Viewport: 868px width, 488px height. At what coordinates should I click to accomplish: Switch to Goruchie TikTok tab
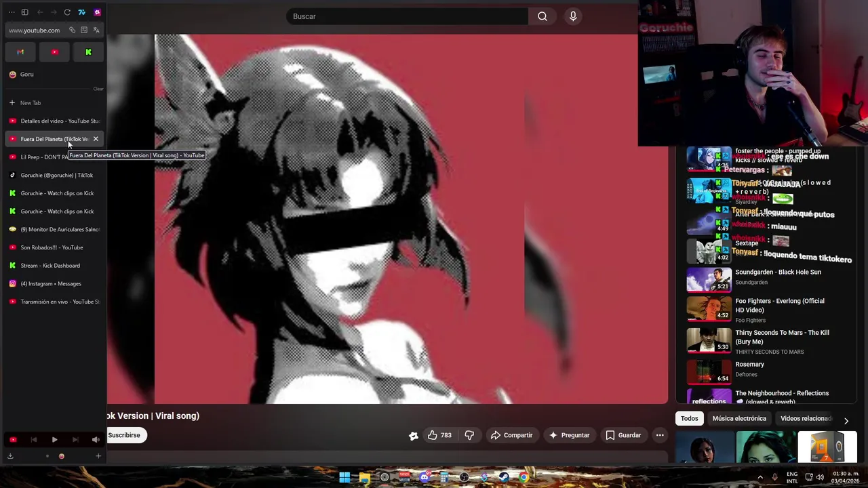[54, 175]
